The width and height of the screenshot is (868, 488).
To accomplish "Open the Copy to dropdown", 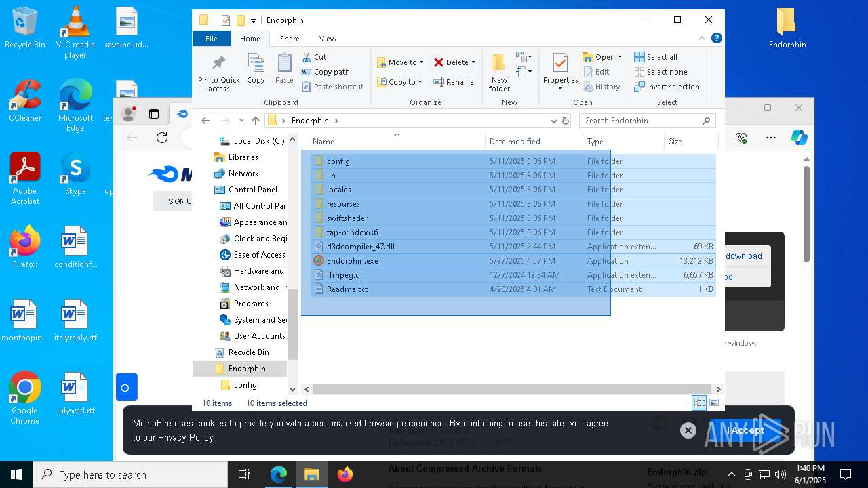I will click(399, 82).
